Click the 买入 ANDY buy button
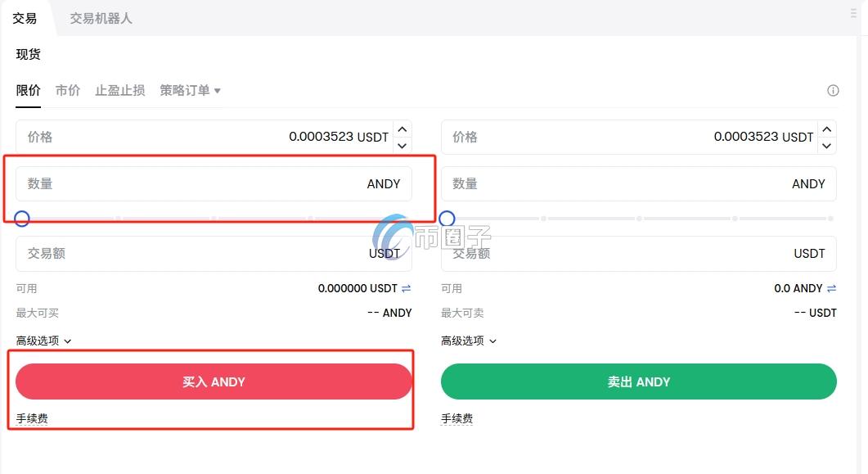Viewport: 868px width, 474px height. [214, 381]
